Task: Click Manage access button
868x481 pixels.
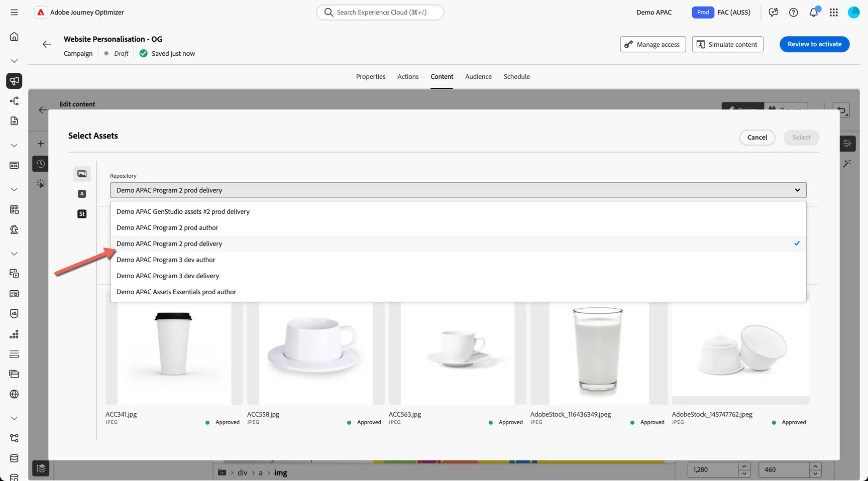Action: coord(653,44)
